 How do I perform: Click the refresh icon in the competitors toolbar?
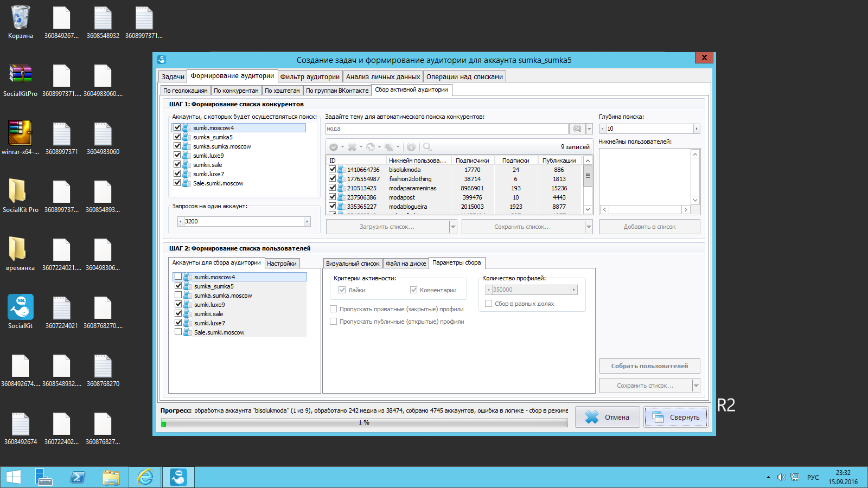pyautogui.click(x=371, y=147)
